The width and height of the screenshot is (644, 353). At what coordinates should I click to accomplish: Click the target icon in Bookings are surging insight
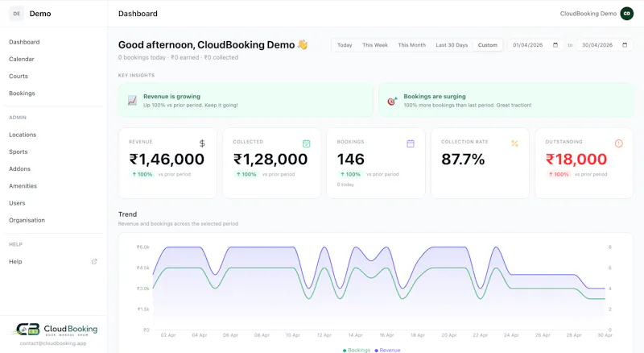[392, 101]
